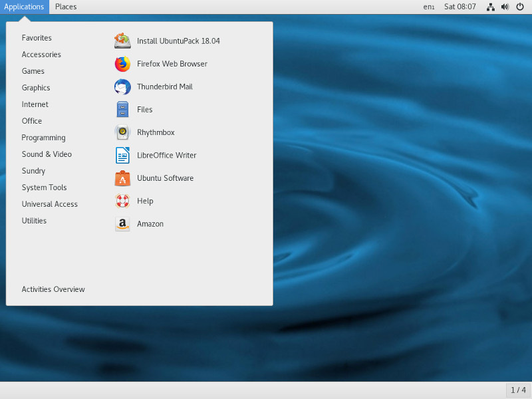Choose the Programming category

(43, 138)
